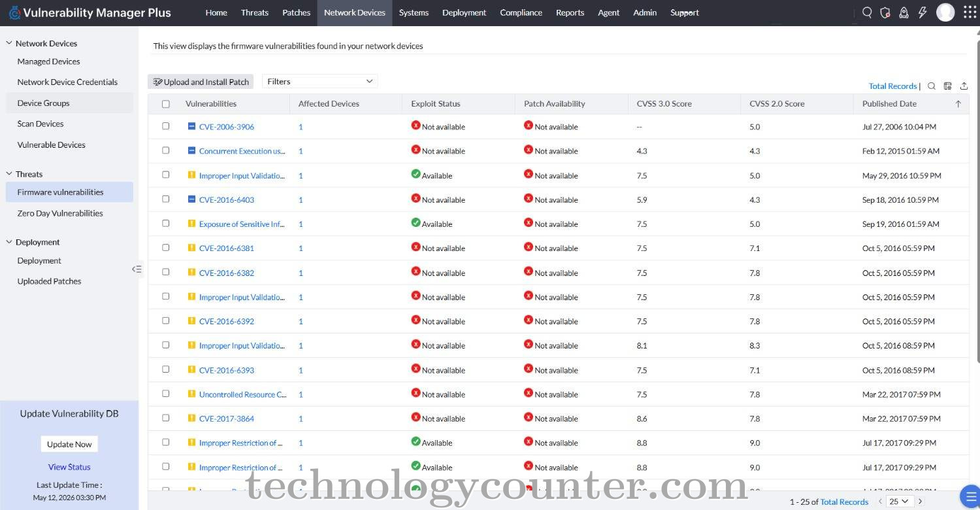The width and height of the screenshot is (980, 510).
Task: Open the Patches tab in top navigation
Action: click(296, 12)
